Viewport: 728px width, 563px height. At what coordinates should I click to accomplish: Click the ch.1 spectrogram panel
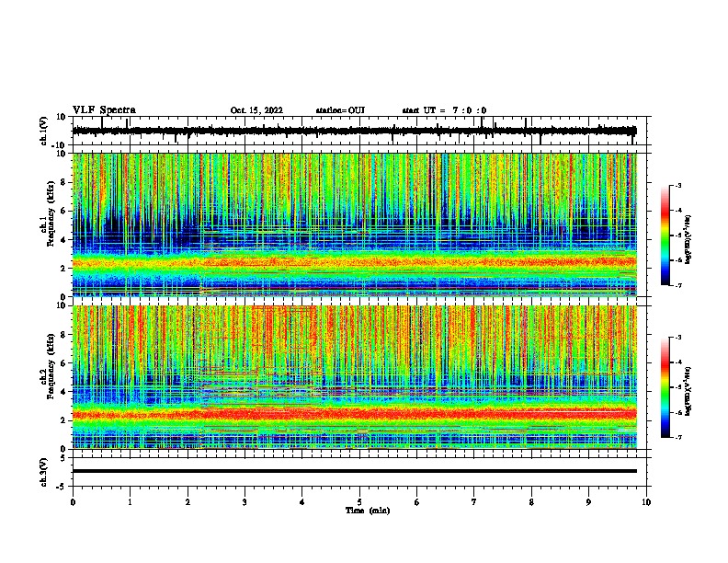(x=354, y=224)
